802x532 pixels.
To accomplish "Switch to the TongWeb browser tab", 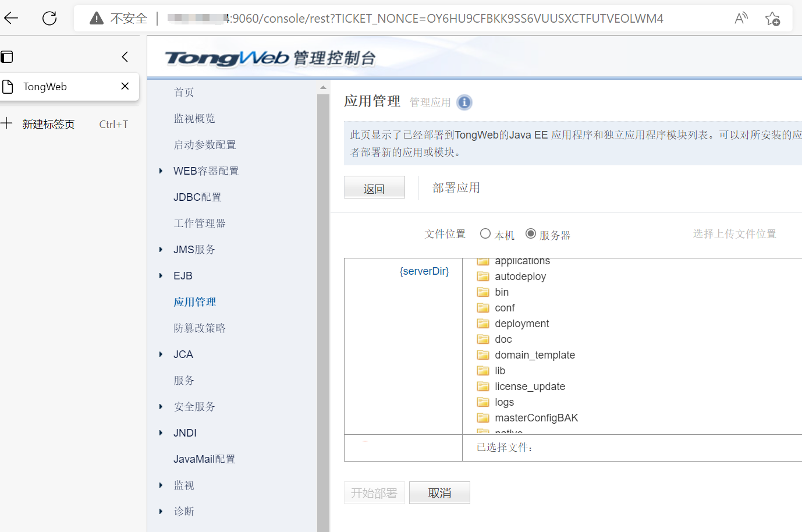I will (45, 86).
